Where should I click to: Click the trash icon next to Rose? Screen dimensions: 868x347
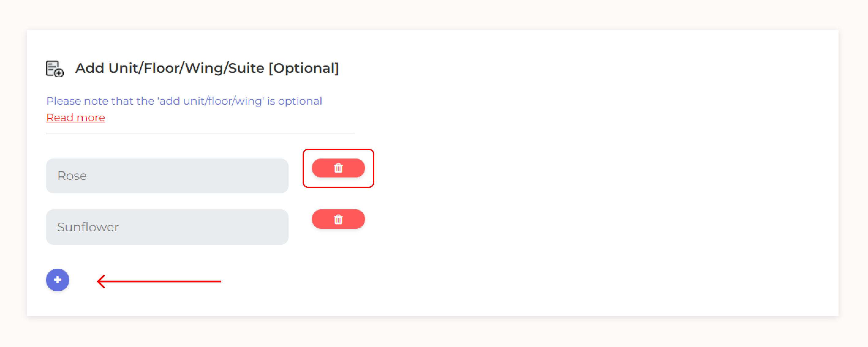[338, 168]
